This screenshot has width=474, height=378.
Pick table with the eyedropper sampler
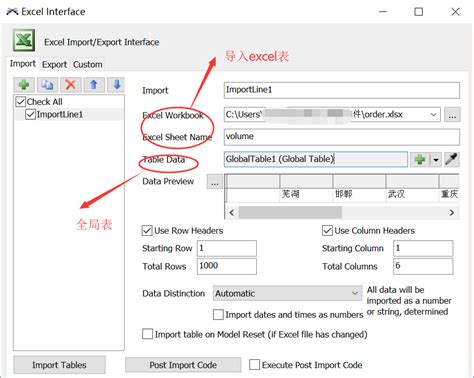pyautogui.click(x=452, y=159)
